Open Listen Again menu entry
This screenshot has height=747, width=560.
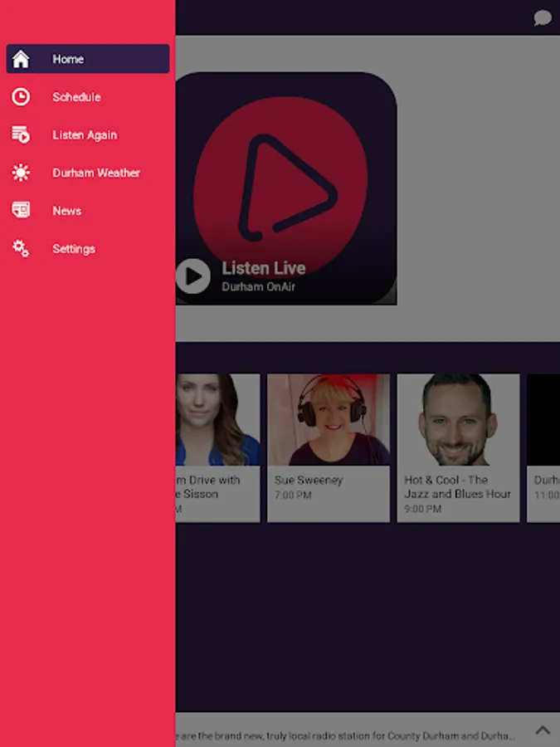coord(88,134)
